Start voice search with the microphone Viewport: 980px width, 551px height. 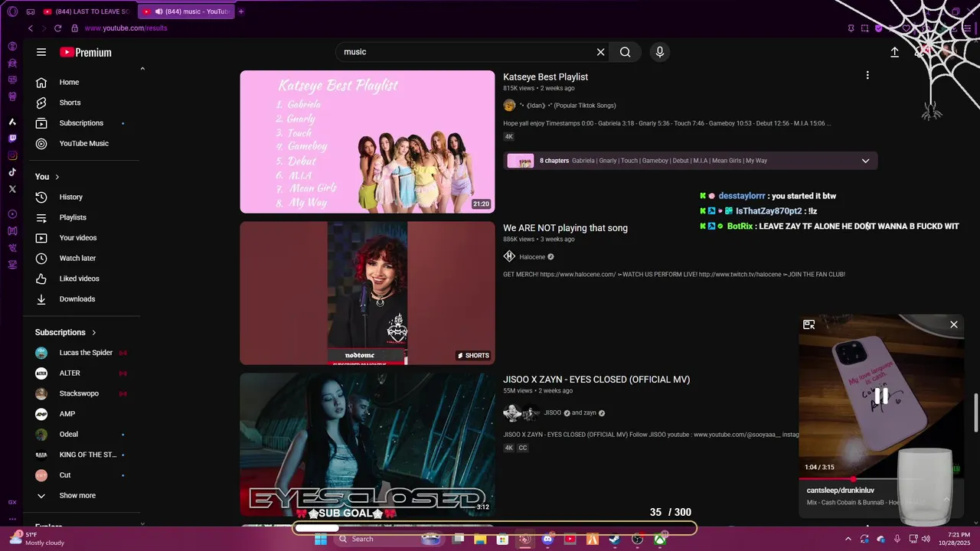(x=660, y=52)
